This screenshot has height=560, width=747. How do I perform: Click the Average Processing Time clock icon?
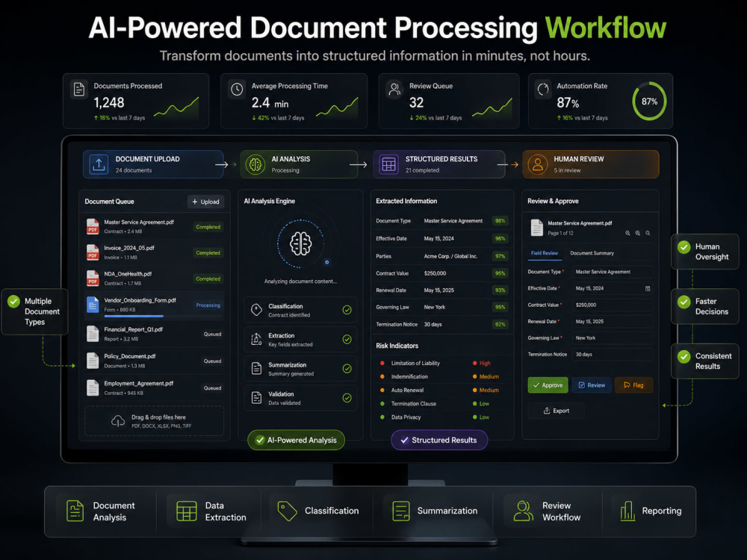pyautogui.click(x=237, y=90)
